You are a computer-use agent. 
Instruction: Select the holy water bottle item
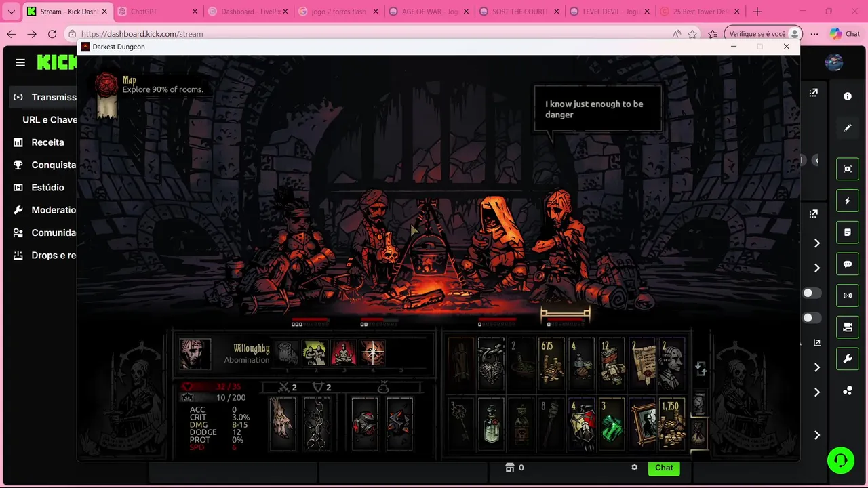coord(491,424)
